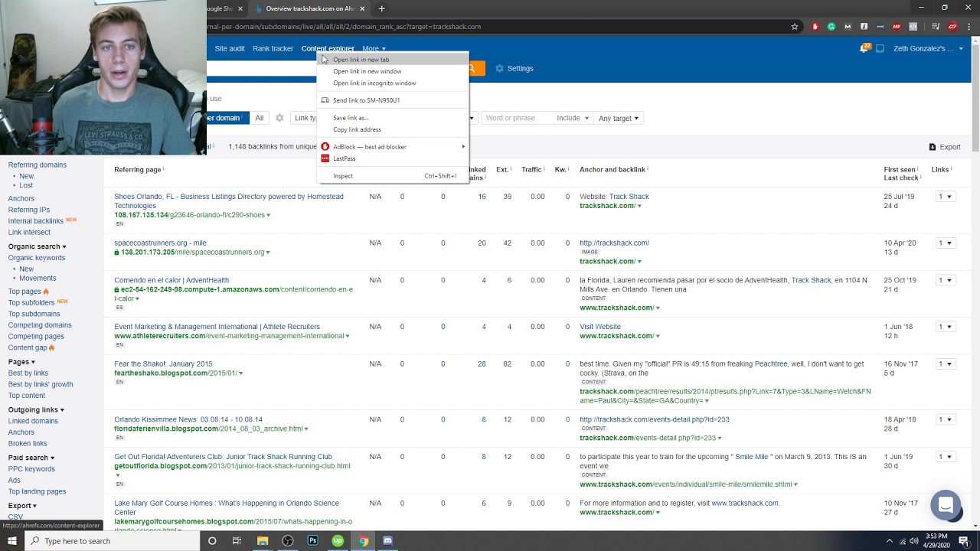Choose Open link in new tab

pyautogui.click(x=393, y=59)
